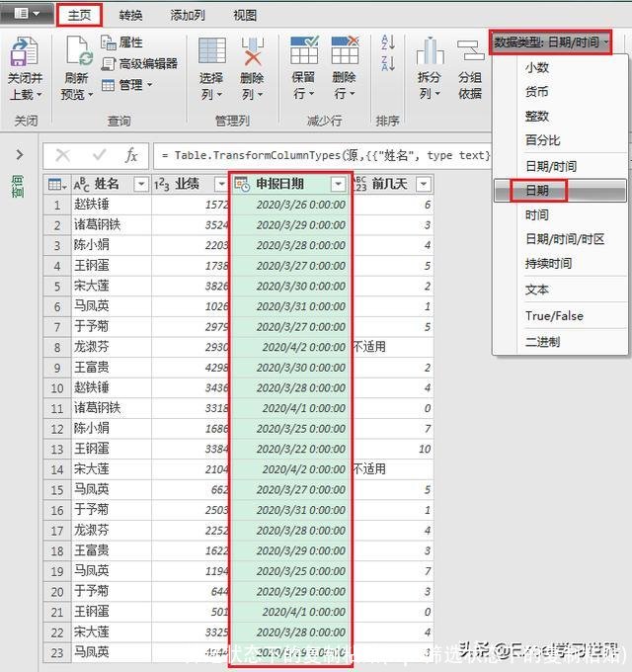Click date/time type icon of 申报日期 column
Screen dimensions: 632x672
242,184
